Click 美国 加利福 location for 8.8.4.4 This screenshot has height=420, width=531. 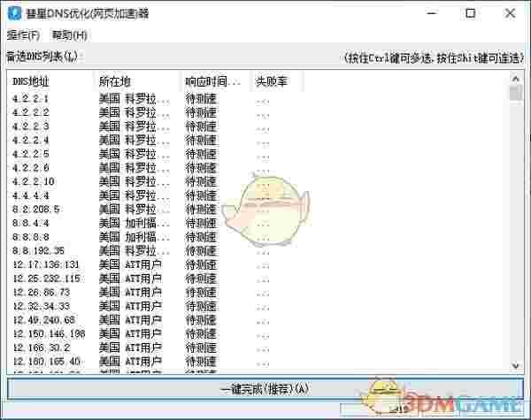click(135, 223)
